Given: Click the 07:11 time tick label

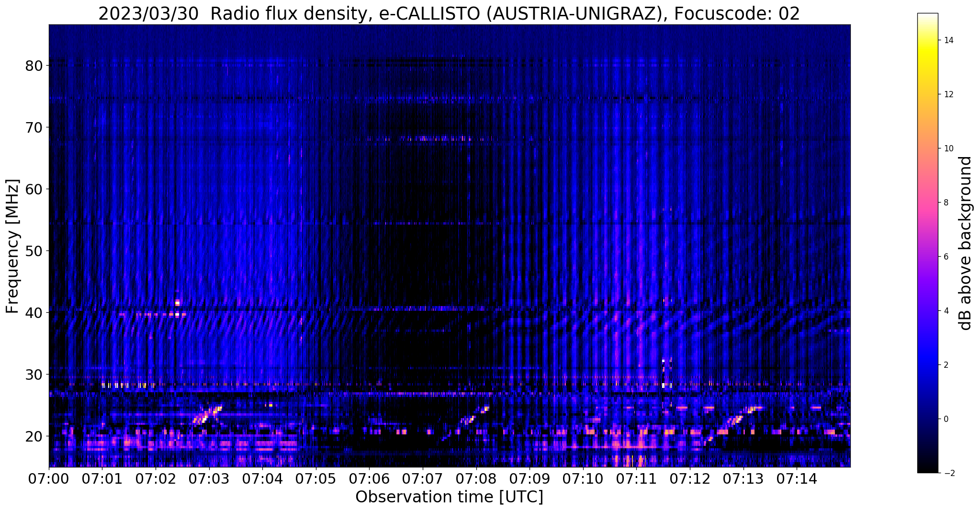Looking at the screenshot, I should point(636,478).
